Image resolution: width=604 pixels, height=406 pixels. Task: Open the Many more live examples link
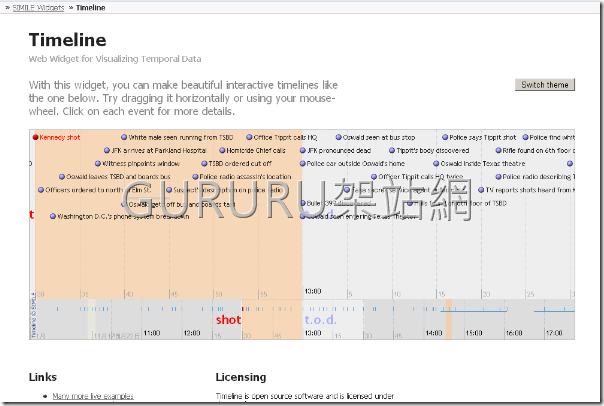pos(93,396)
